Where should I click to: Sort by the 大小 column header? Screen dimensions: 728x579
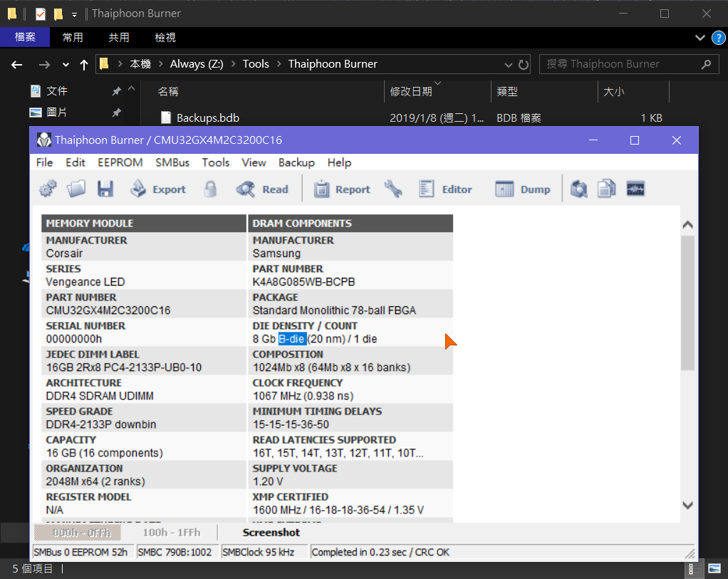pos(634,91)
